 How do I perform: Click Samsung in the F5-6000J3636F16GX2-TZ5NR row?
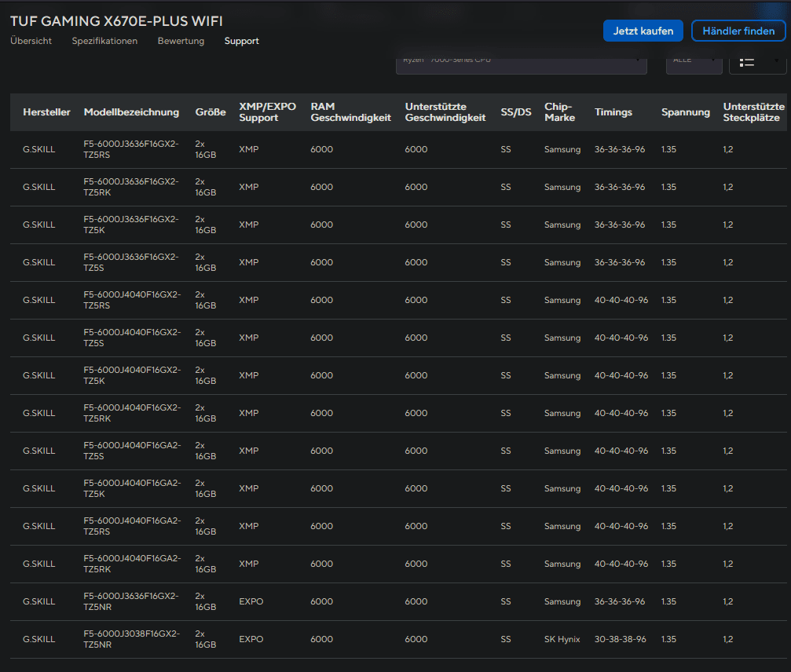click(x=562, y=601)
